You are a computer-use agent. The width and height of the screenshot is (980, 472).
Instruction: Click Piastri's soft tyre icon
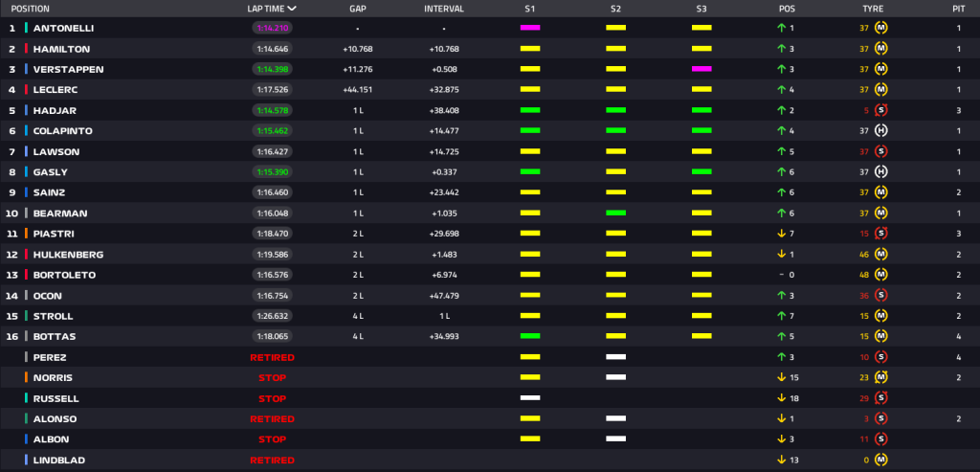point(881,234)
